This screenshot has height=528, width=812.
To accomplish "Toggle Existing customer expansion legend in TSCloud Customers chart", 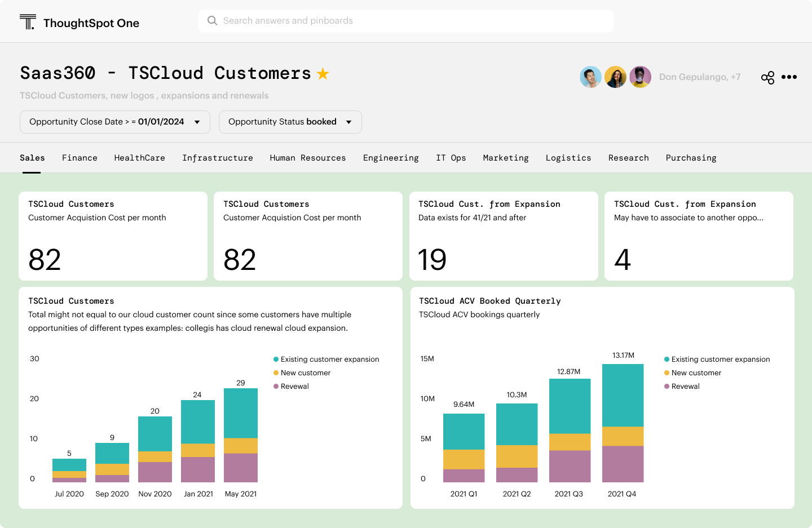I will point(326,360).
